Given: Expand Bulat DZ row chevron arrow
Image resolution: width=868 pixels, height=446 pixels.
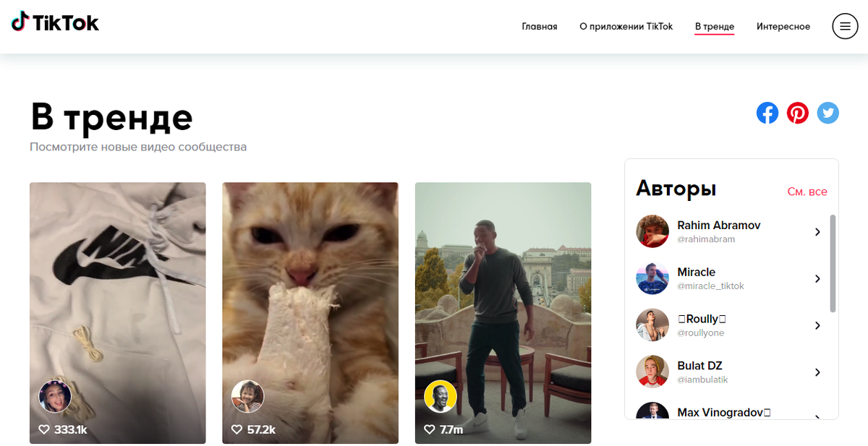Looking at the screenshot, I should [817, 373].
